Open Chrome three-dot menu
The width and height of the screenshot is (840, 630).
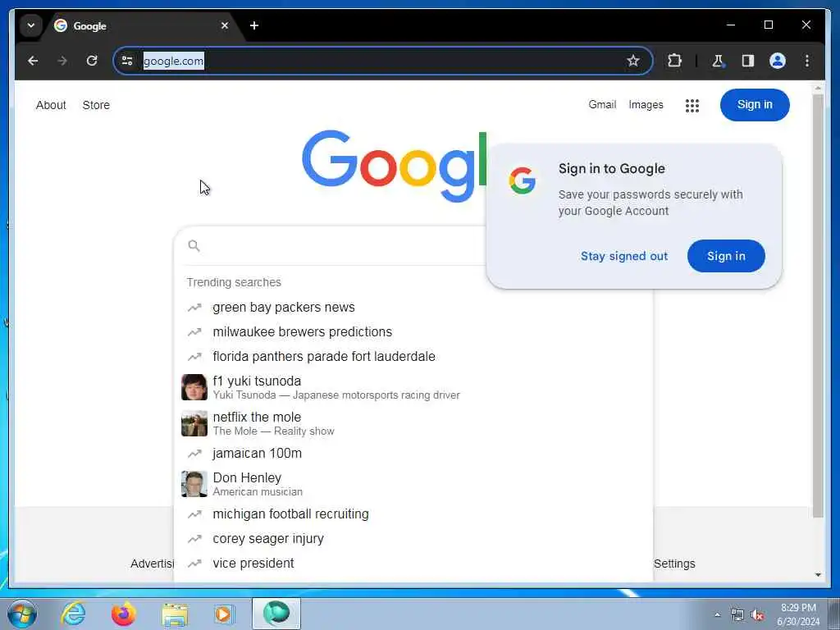[807, 61]
